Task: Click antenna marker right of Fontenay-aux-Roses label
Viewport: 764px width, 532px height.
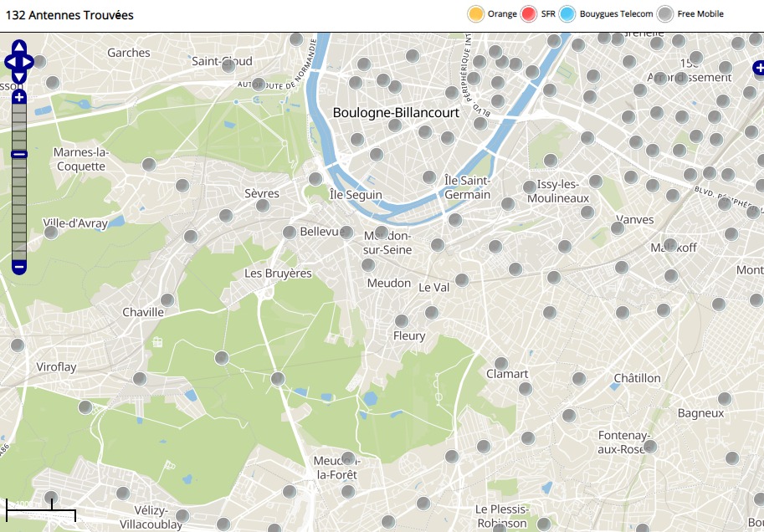Action: (650, 447)
